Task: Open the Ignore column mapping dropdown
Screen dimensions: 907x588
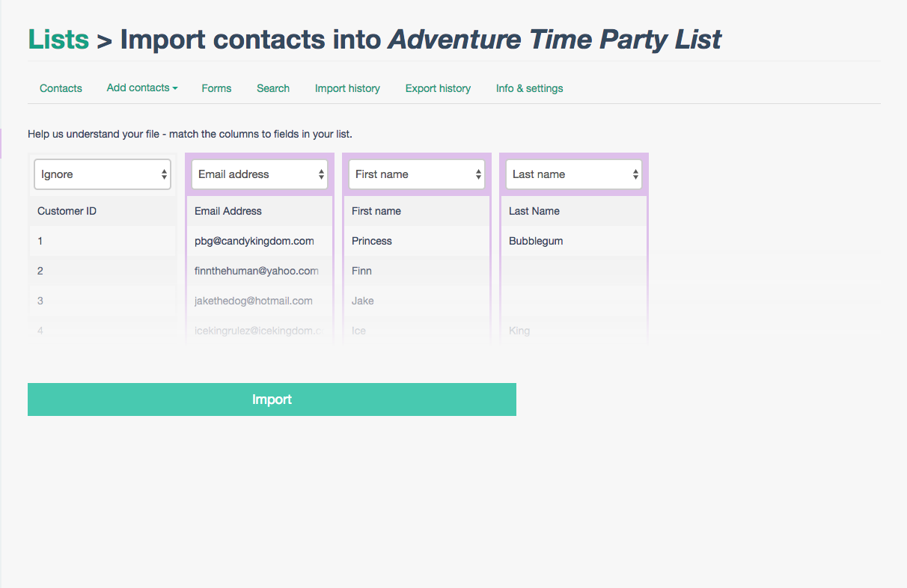Action: click(x=103, y=174)
